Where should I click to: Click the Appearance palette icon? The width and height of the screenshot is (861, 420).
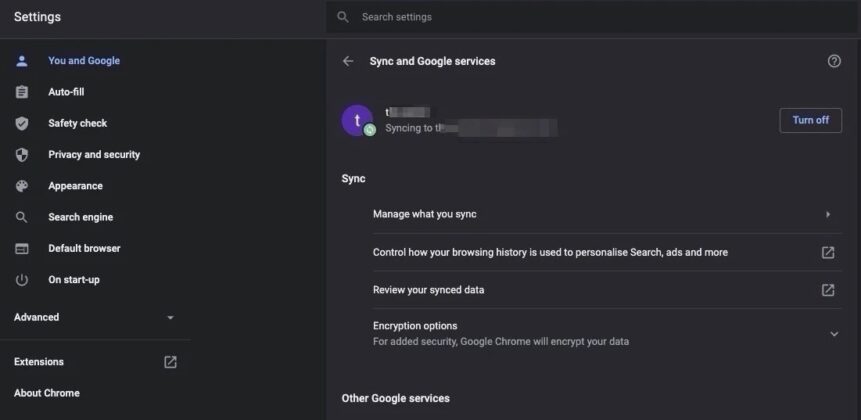click(x=21, y=186)
